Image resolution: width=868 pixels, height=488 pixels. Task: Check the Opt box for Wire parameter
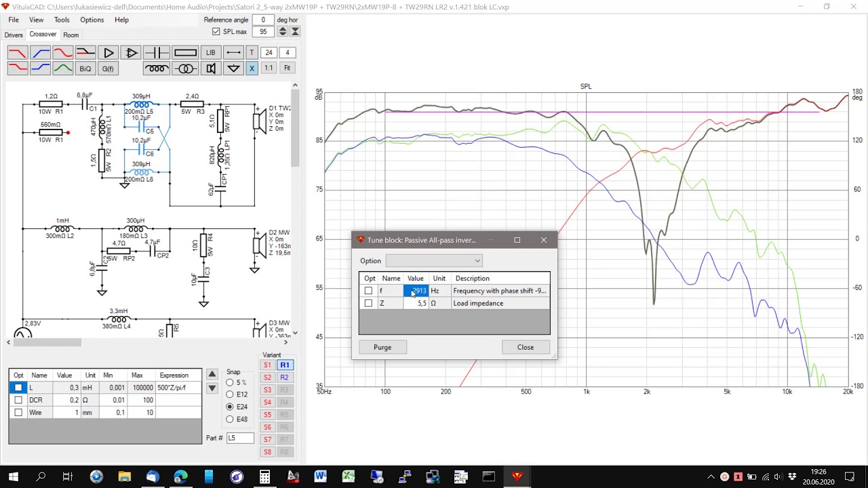[x=18, y=412]
